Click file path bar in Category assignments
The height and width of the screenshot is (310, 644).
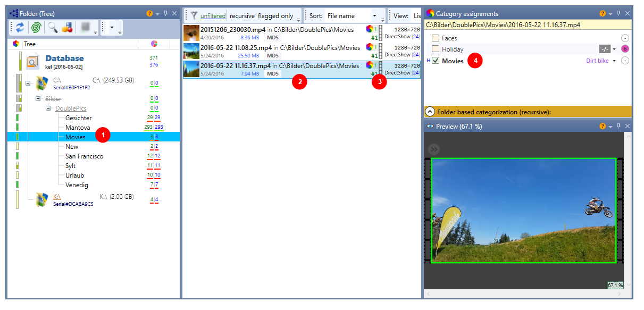(528, 24)
